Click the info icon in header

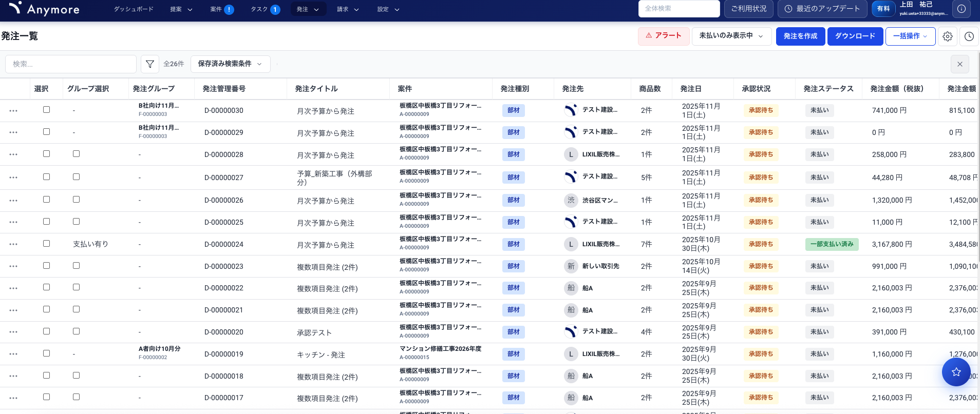[x=961, y=9]
